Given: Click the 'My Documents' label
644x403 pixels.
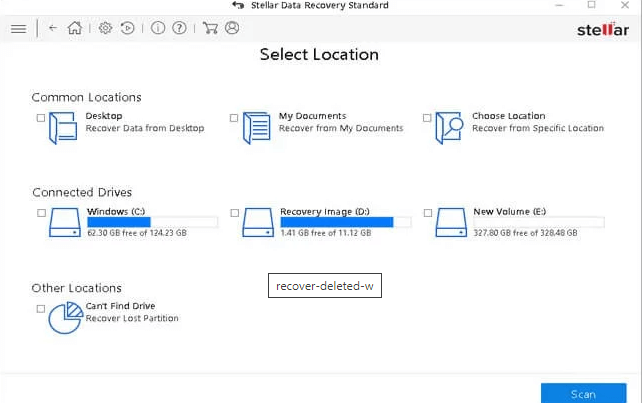Looking at the screenshot, I should pos(313,116).
